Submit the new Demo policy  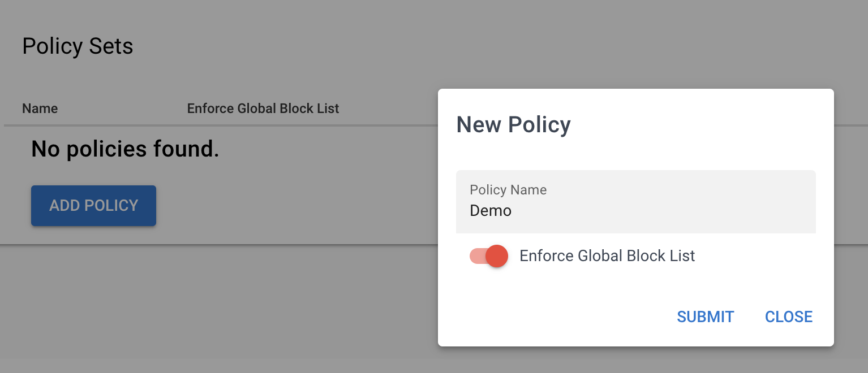(705, 316)
